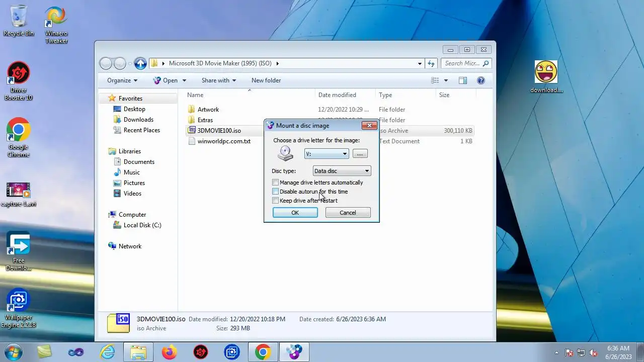644x362 pixels.
Task: Click the Windows Start orb
Action: tap(14, 352)
